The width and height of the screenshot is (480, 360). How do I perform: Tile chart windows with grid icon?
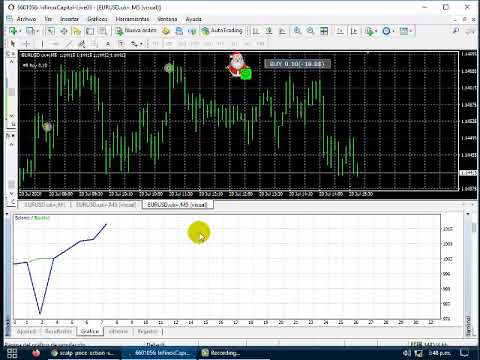coord(324,31)
